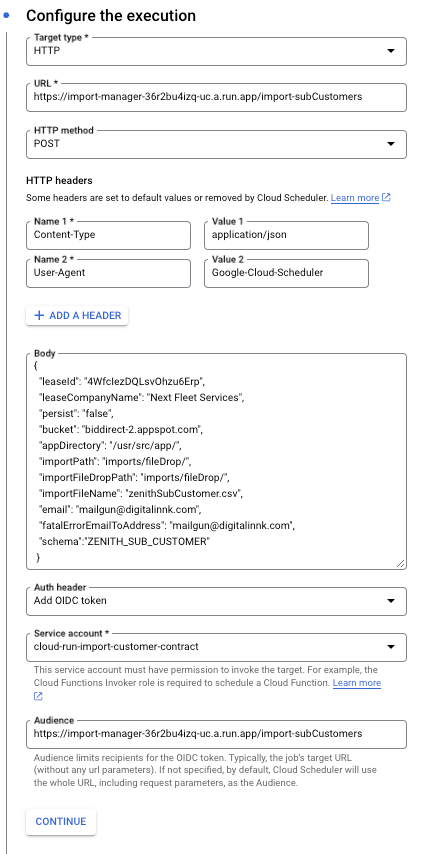Click the Name 1 Content-Type field
The height and width of the screenshot is (854, 430).
coord(108,235)
